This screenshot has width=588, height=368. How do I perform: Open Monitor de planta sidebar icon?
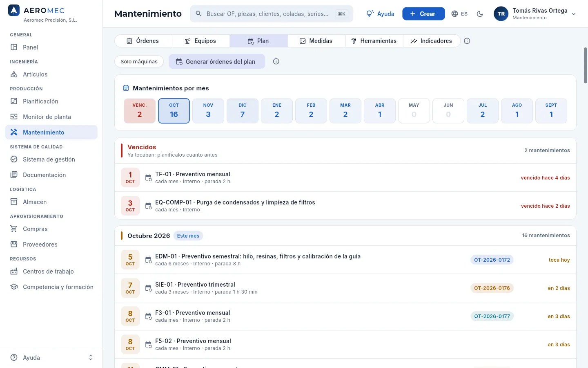(14, 117)
